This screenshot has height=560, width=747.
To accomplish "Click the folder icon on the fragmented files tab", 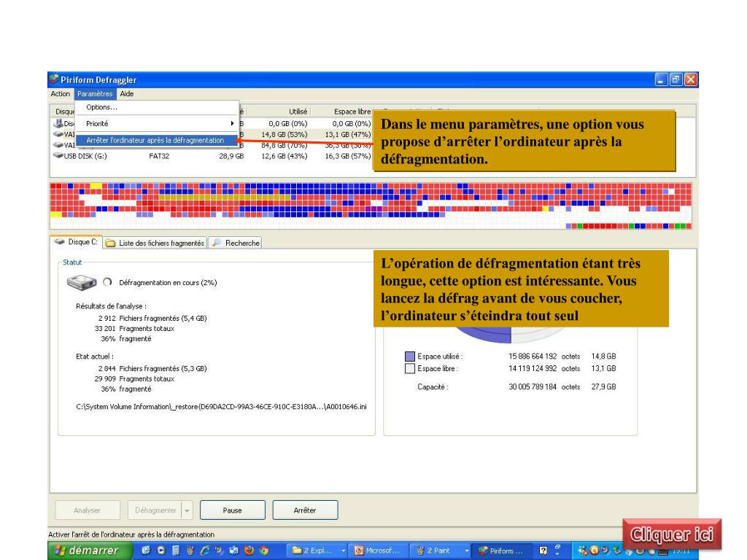I will 111,244.
